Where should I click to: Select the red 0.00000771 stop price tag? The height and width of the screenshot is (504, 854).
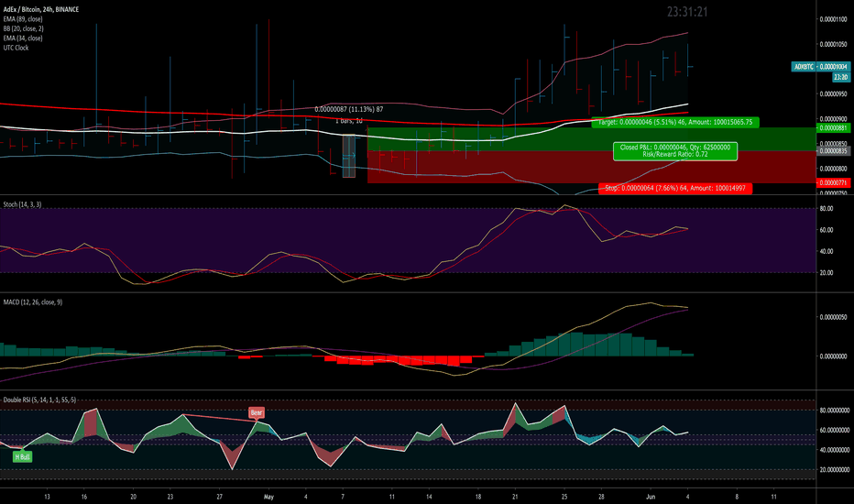tap(833, 183)
